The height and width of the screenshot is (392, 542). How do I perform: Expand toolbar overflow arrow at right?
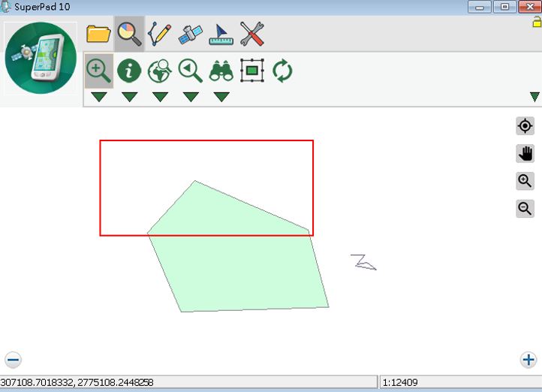534,97
